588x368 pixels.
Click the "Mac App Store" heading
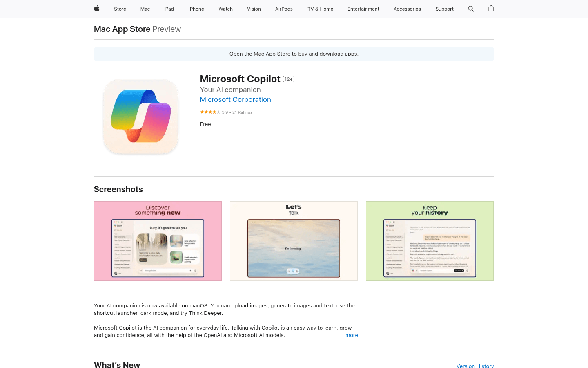122,29
